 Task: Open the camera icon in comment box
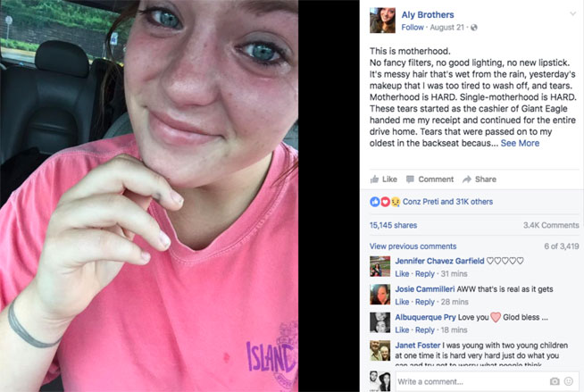click(555, 381)
